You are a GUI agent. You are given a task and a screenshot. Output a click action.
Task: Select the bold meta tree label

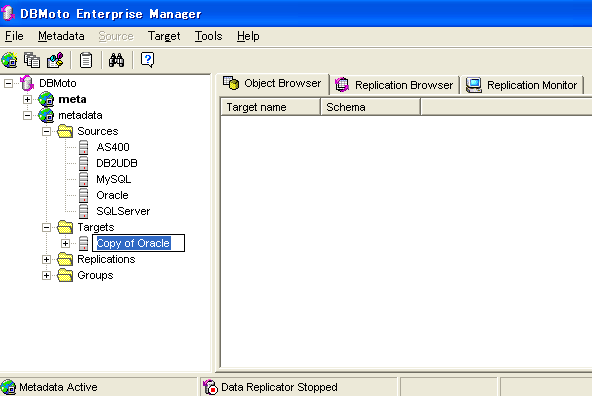(x=72, y=99)
